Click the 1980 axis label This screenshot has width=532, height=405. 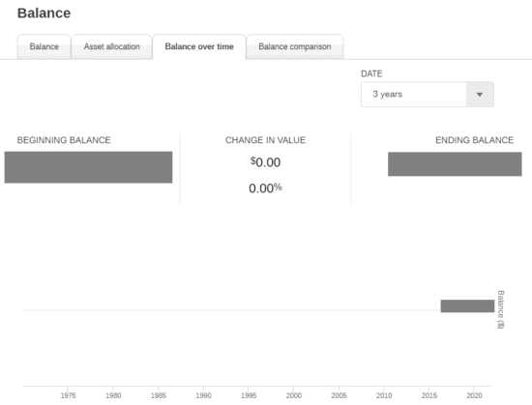(x=113, y=395)
